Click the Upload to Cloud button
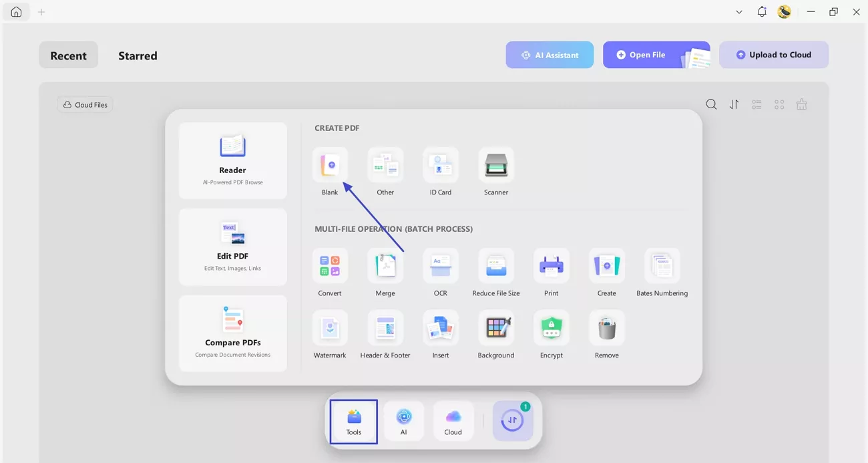This screenshot has width=868, height=463. [x=773, y=55]
